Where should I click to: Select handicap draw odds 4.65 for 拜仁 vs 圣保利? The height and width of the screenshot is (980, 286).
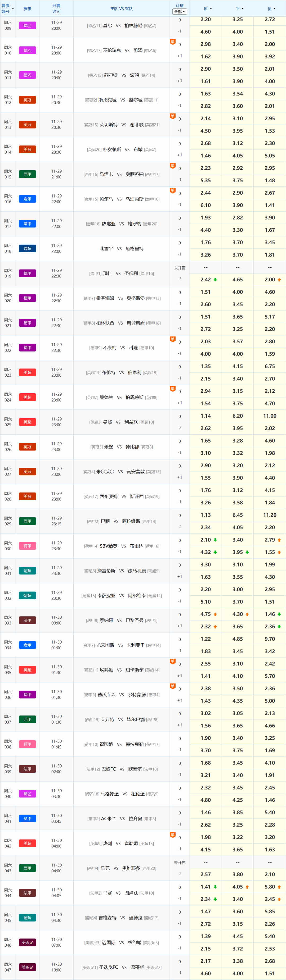coord(238,280)
